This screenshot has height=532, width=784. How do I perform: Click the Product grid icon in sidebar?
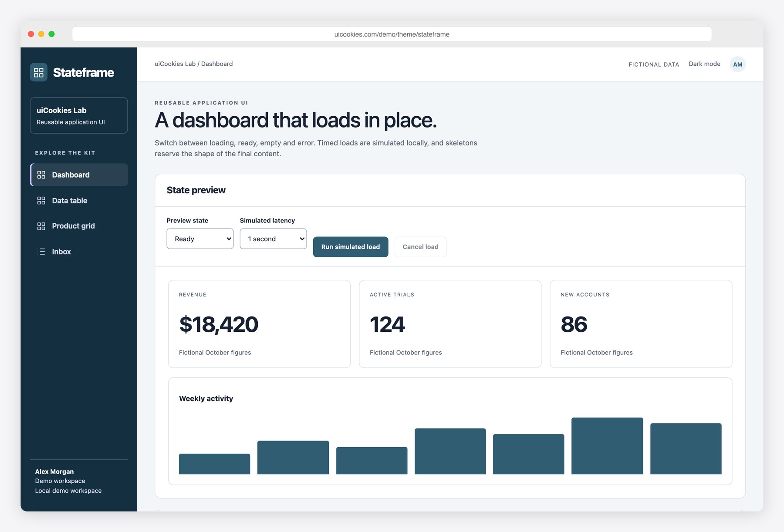click(x=41, y=226)
